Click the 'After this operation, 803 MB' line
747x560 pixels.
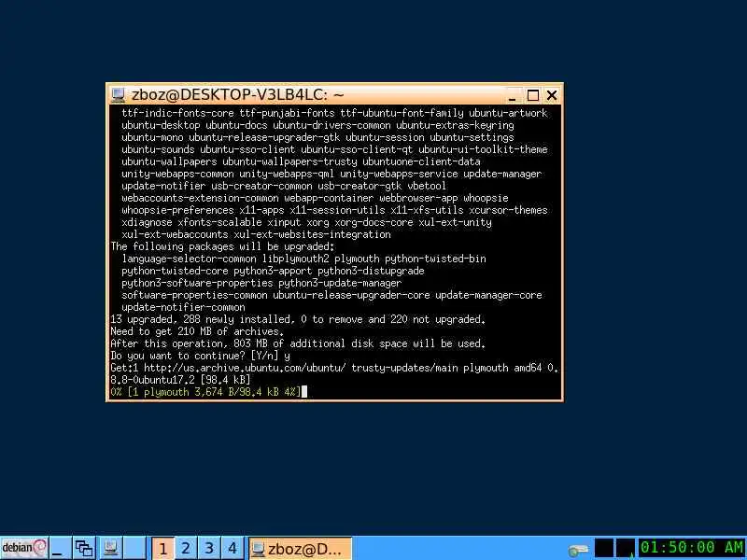(x=298, y=343)
